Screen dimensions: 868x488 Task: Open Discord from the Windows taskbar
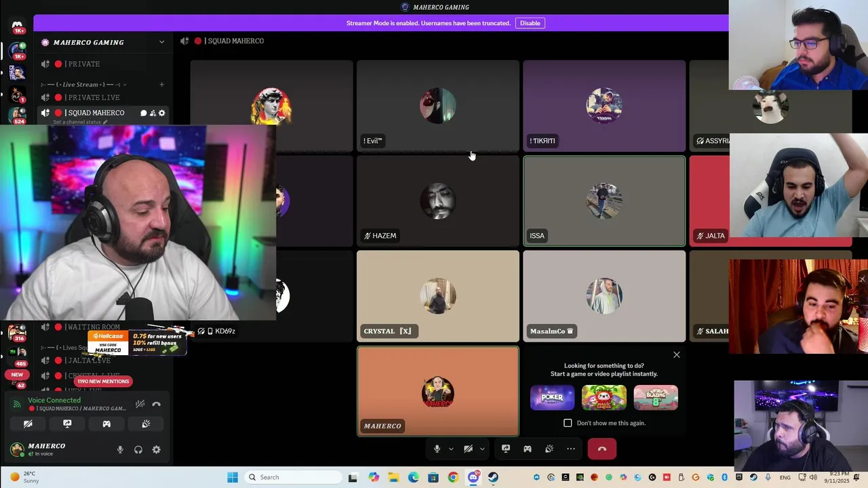[473, 477]
